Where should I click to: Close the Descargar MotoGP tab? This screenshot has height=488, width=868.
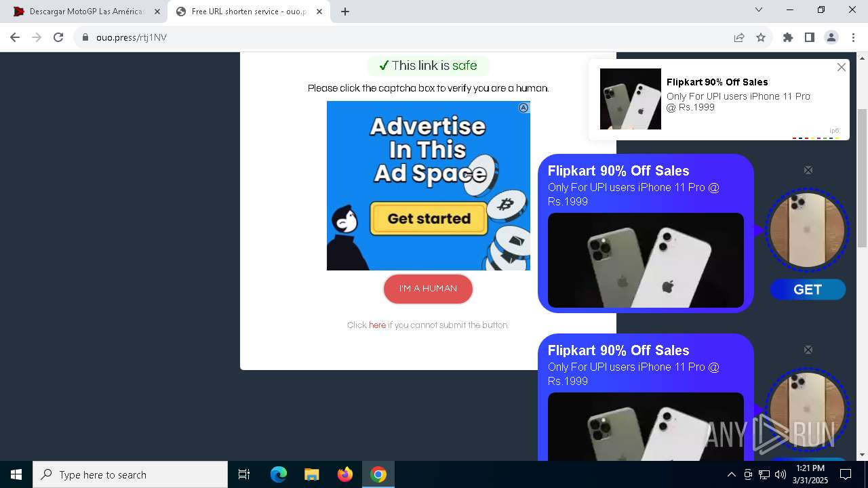pos(157,12)
